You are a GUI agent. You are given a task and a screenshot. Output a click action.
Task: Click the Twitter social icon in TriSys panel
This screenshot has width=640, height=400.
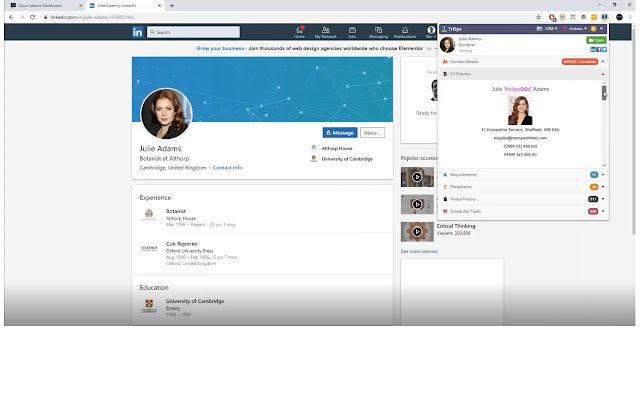pyautogui.click(x=604, y=49)
